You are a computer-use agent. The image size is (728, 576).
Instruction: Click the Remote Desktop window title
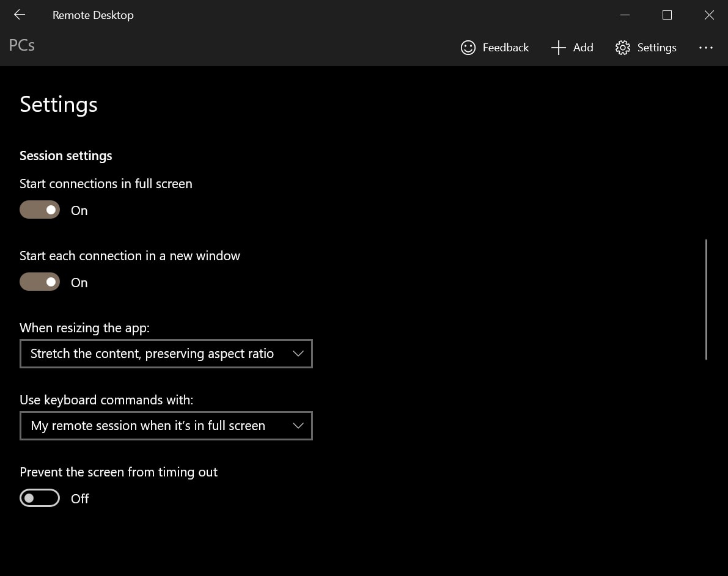pyautogui.click(x=93, y=15)
